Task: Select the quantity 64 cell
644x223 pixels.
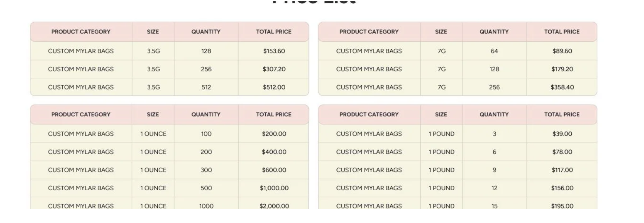Action: (x=494, y=51)
